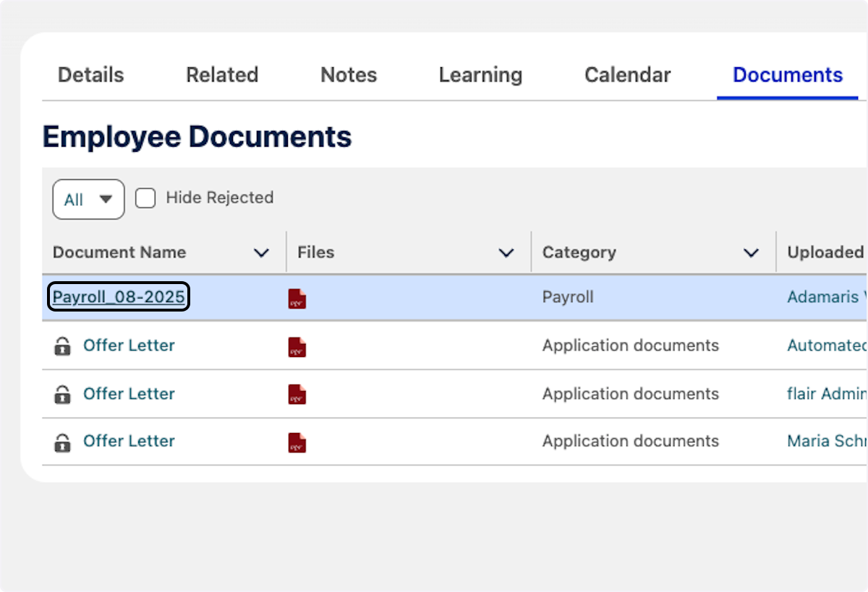868x592 pixels.
Task: Enable the Hide Rejected checkbox
Action: tap(145, 197)
